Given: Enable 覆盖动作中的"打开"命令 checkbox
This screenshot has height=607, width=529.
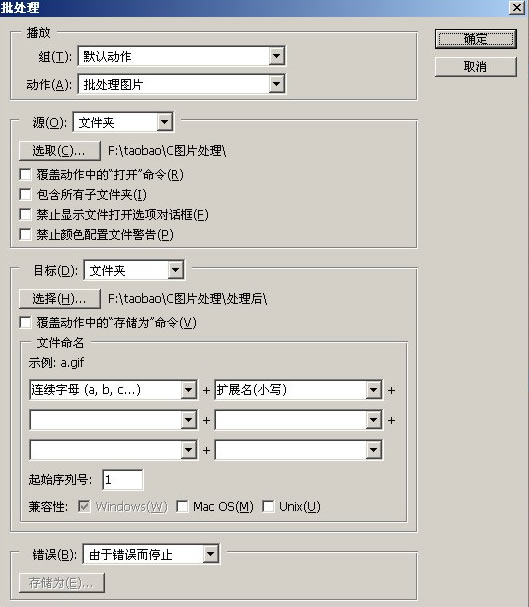Looking at the screenshot, I should click(26, 175).
